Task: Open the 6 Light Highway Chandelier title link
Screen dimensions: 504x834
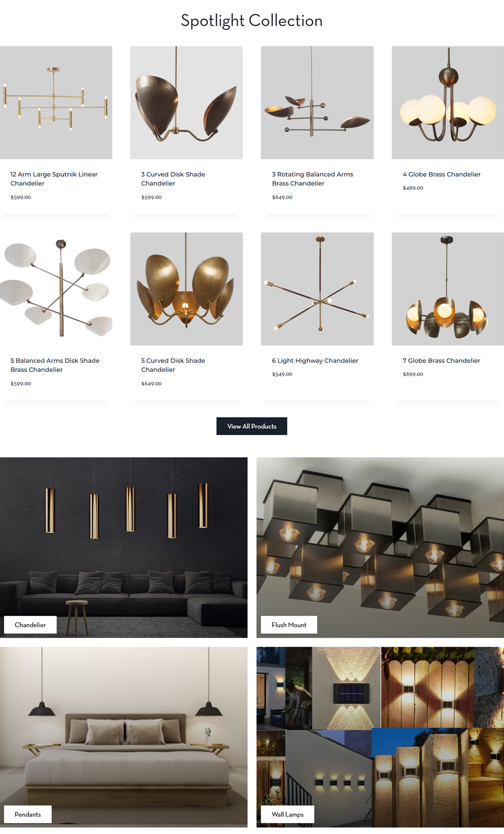Action: point(315,361)
